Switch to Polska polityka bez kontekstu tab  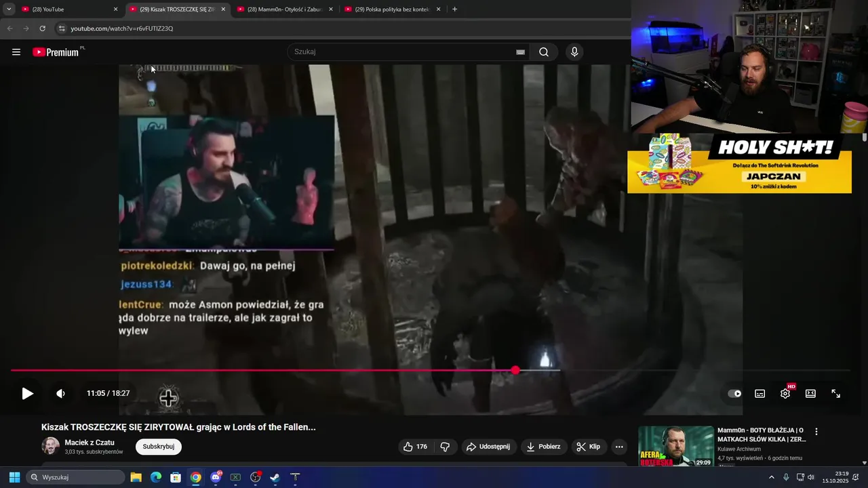[x=392, y=9]
